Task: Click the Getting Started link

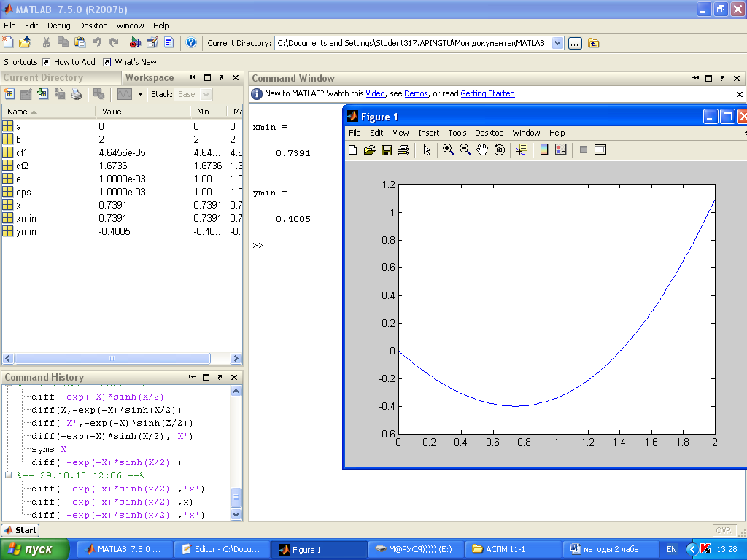Action: [x=487, y=94]
